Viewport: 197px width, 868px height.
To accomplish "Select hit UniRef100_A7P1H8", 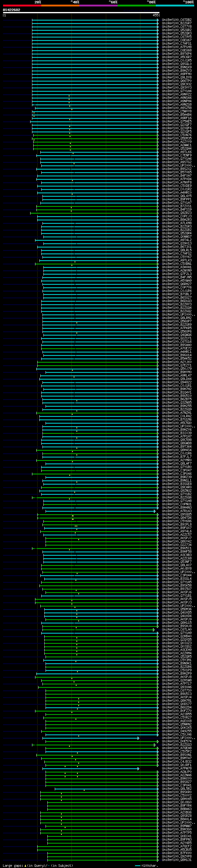I will click(x=177, y=47).
